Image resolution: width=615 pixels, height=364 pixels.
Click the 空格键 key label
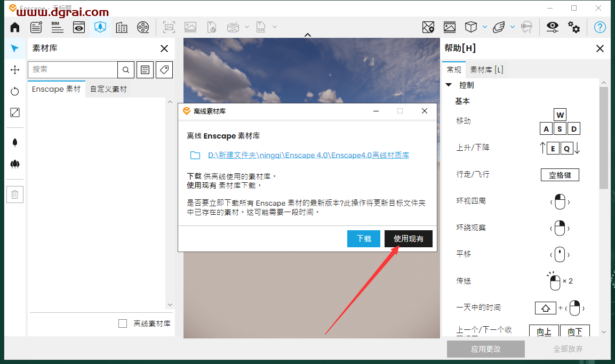(x=560, y=175)
